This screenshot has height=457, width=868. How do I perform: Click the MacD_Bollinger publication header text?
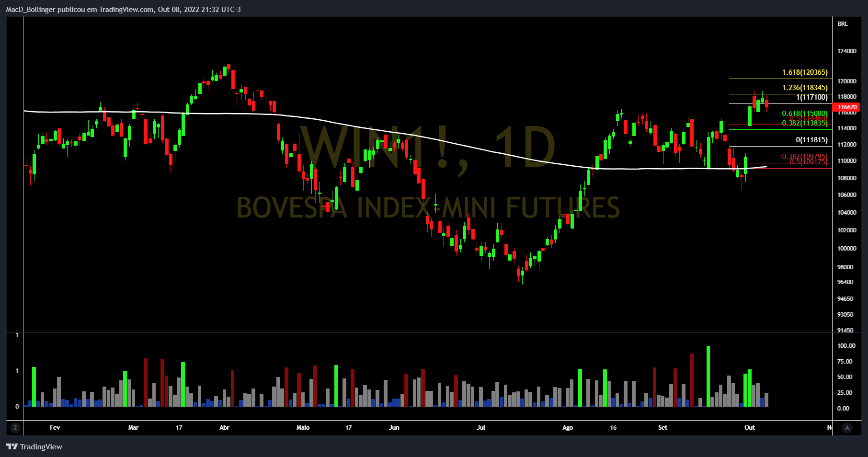pyautogui.click(x=123, y=10)
